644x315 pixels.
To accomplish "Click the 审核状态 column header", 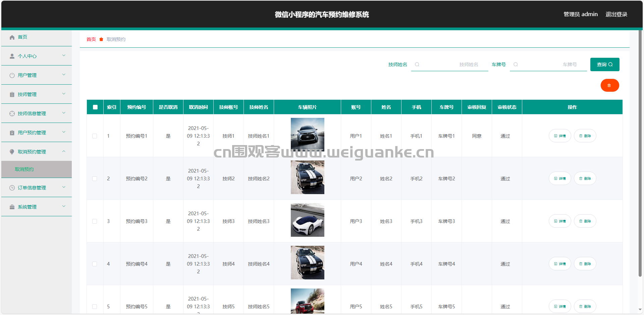I will [x=507, y=107].
